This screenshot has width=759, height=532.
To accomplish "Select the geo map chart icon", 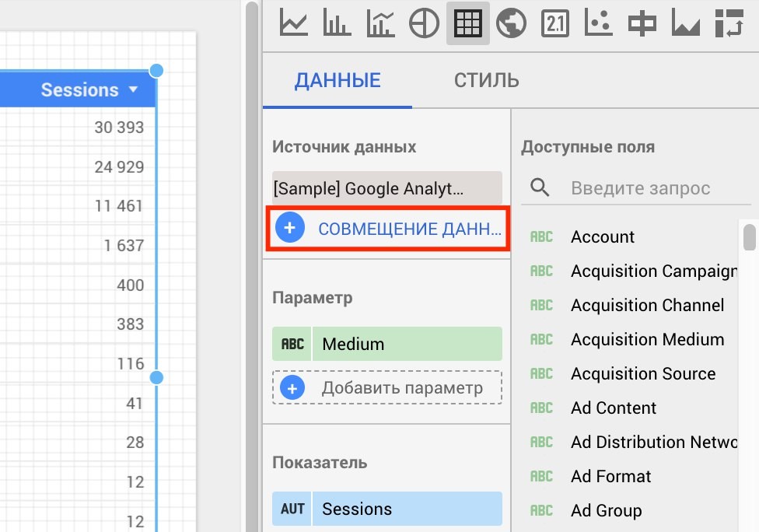I will point(511,23).
